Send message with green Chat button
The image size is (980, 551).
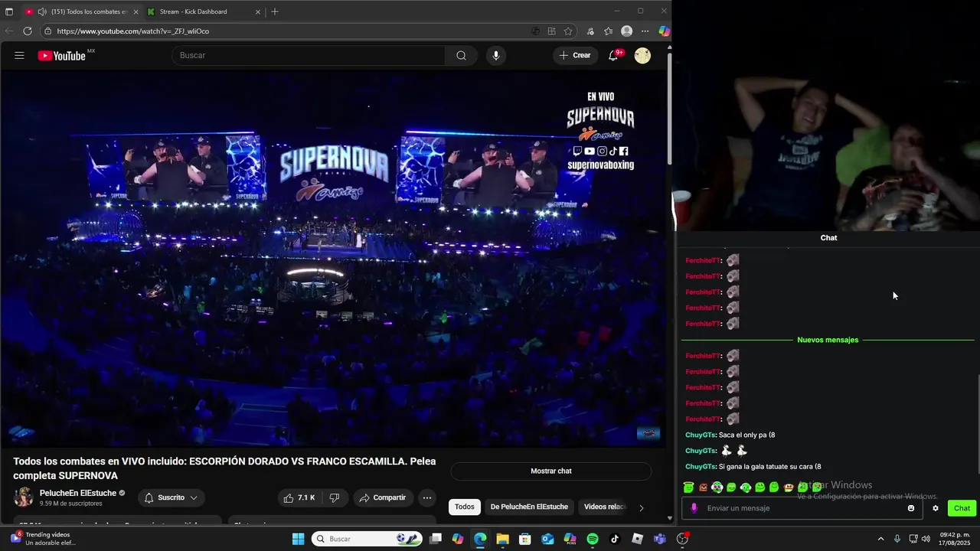962,508
